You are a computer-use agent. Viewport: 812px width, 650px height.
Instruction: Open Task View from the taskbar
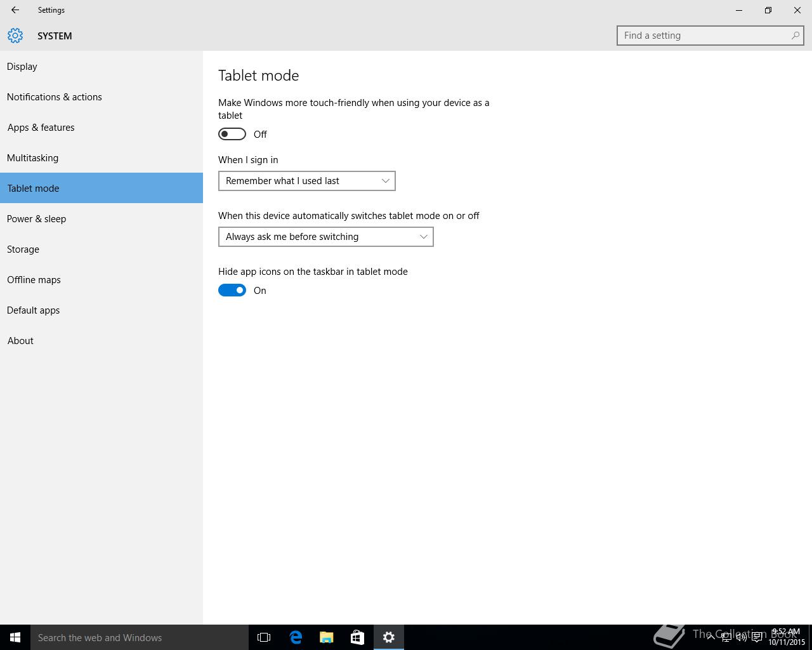264,637
